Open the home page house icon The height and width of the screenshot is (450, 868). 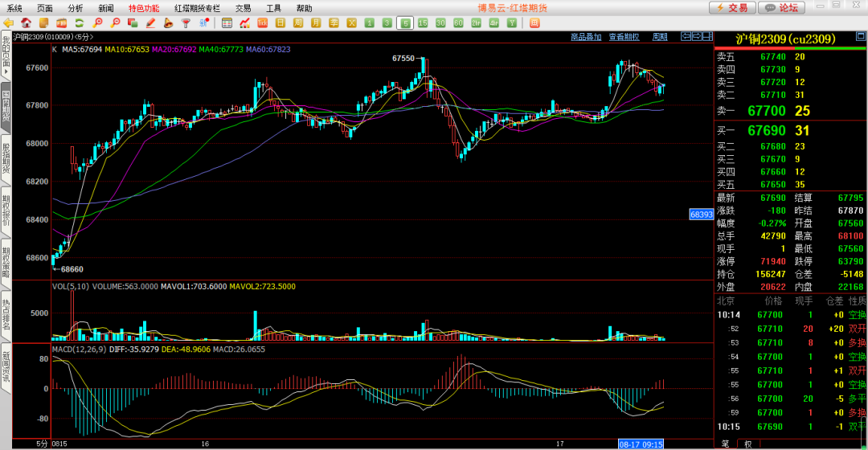26,22
